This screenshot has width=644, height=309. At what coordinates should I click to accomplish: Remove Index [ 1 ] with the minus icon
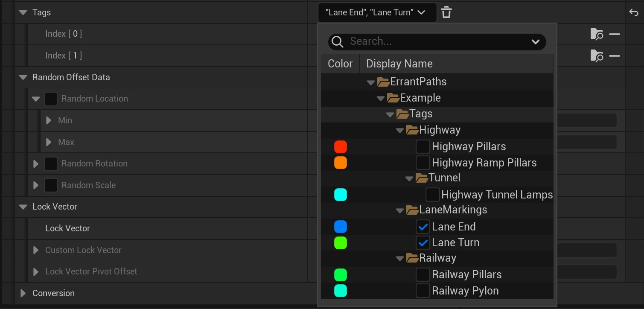click(x=615, y=55)
